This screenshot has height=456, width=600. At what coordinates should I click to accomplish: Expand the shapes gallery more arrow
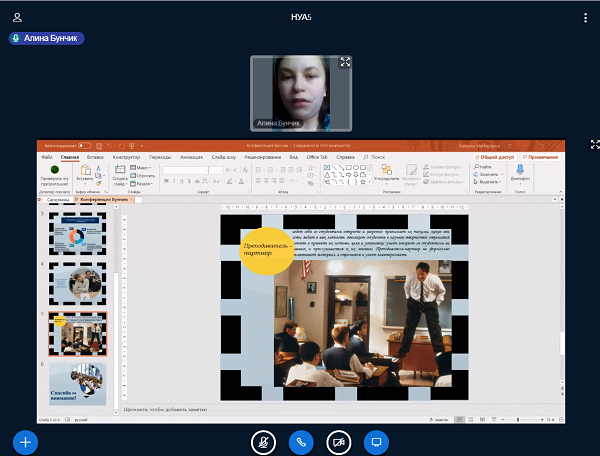pos(370,182)
